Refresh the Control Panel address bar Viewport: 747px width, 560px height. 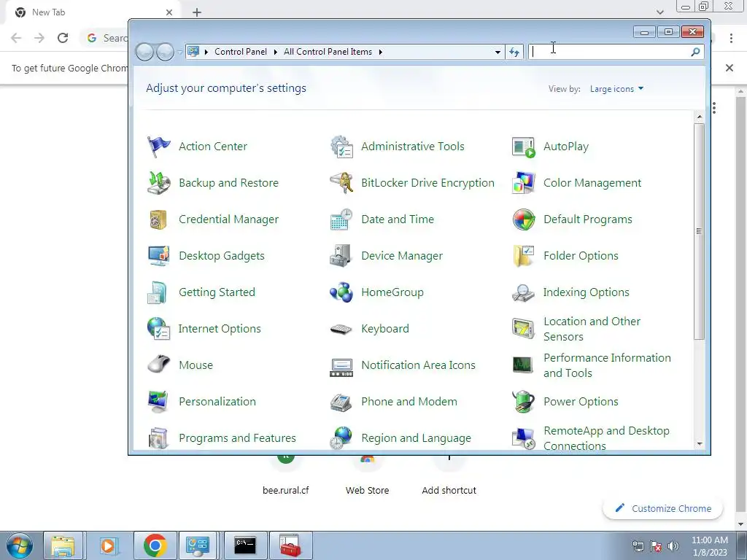coord(514,52)
